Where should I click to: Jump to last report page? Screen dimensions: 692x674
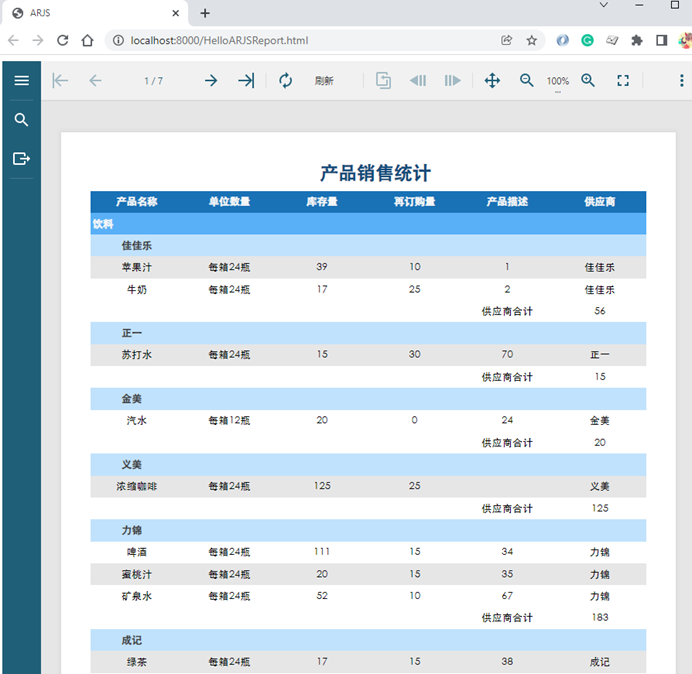(246, 81)
